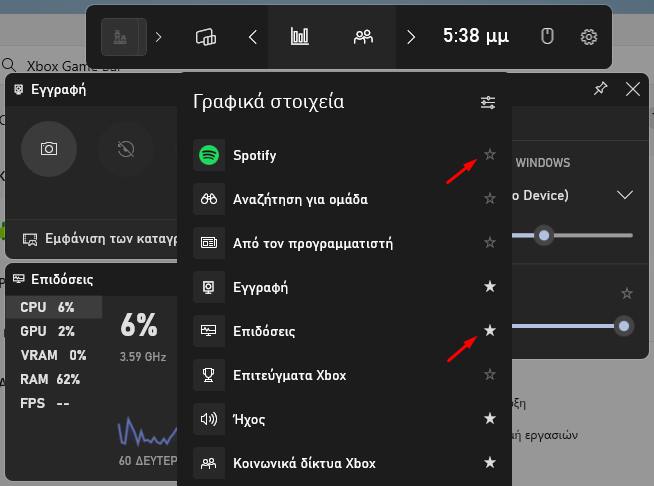Favorite Επιτεύγματα Xbox with star
Screen dimensions: 654x486
click(490, 375)
